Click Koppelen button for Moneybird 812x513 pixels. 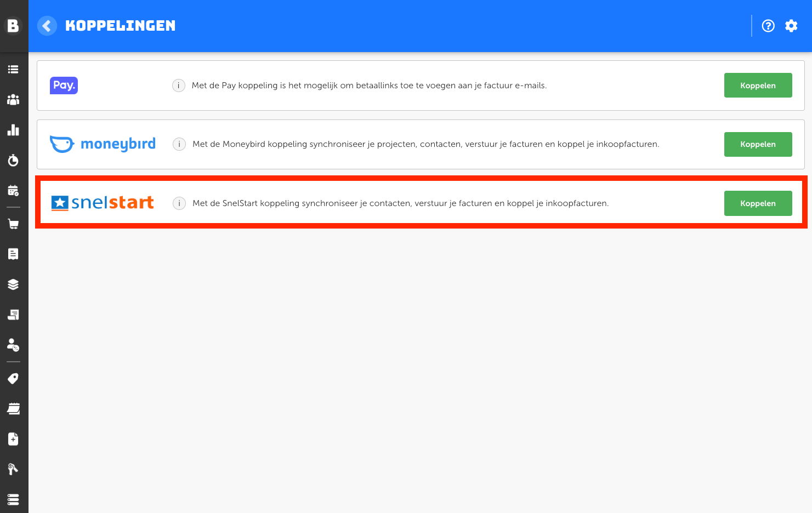pyautogui.click(x=758, y=144)
